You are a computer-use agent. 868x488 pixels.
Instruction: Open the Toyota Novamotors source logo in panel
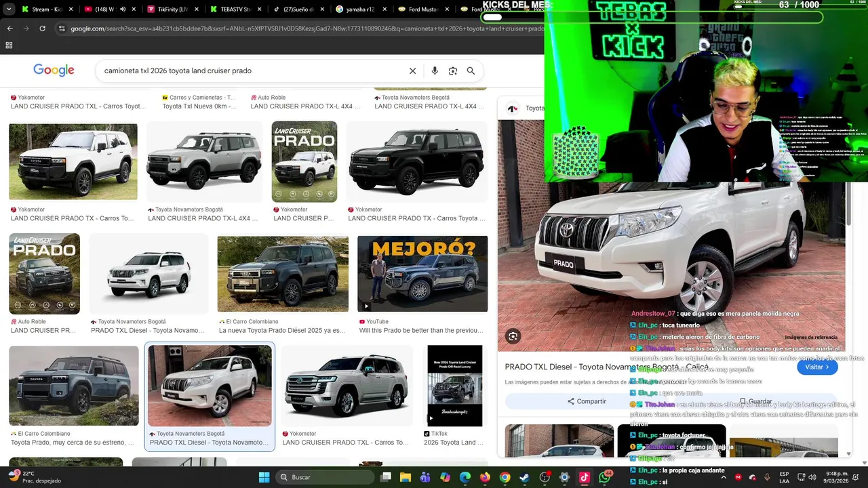513,108
